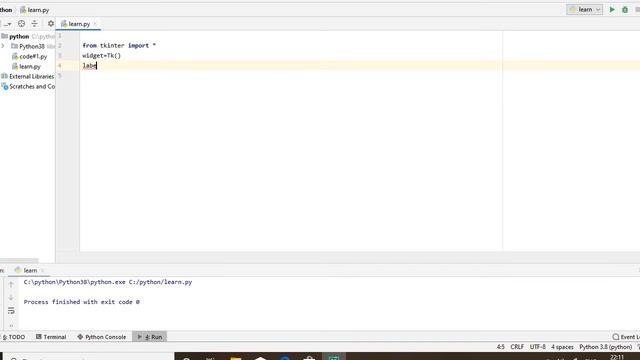
Task: Open the TODO tool window
Action: (14, 337)
